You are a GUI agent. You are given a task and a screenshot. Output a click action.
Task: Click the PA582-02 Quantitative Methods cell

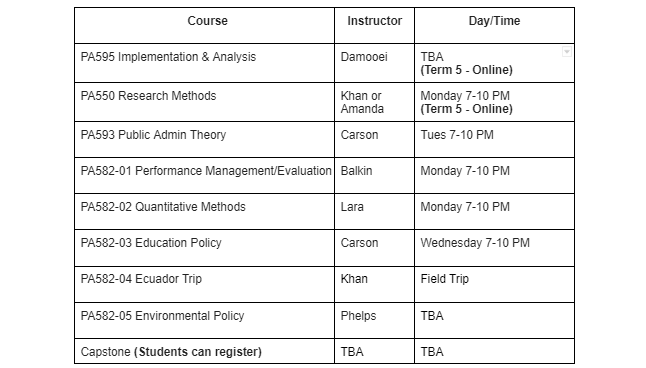point(204,212)
